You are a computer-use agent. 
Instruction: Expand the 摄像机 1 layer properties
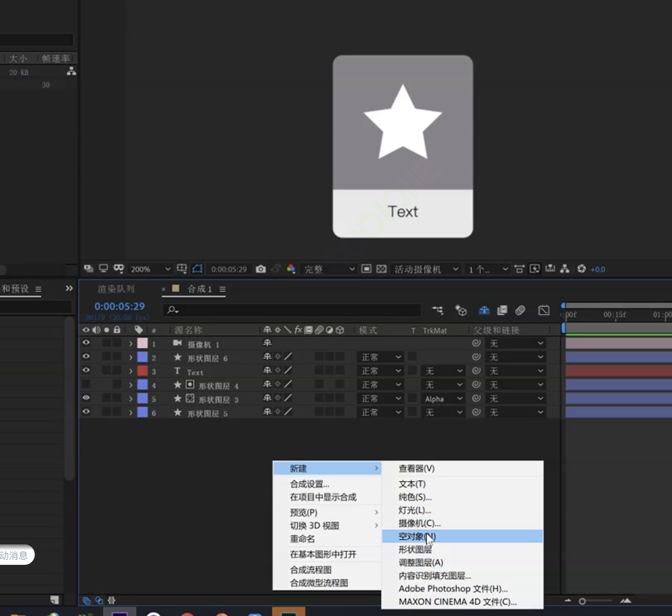click(x=131, y=344)
